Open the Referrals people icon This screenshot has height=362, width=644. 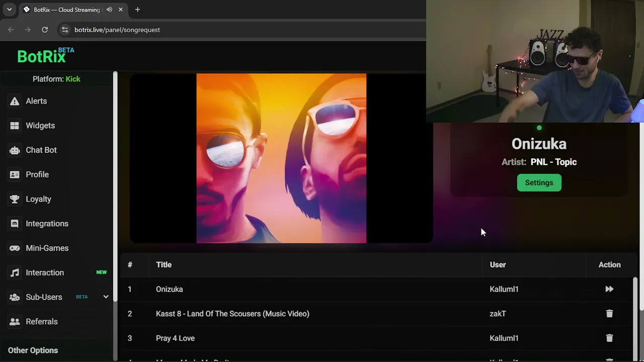coord(15,322)
